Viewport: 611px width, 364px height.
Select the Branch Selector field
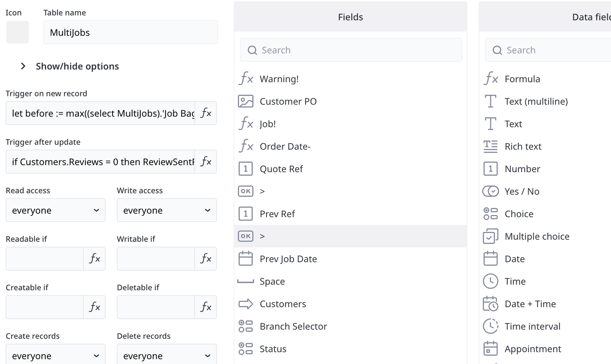293,326
